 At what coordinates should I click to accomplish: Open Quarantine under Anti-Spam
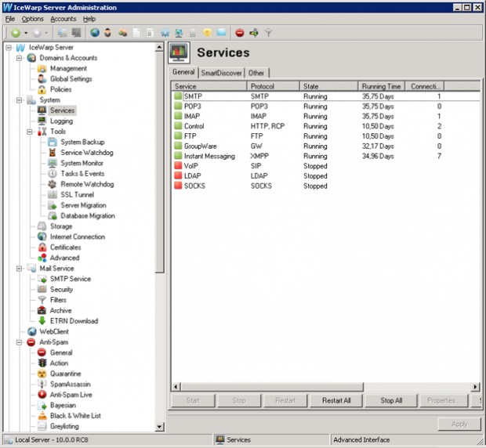click(x=65, y=374)
